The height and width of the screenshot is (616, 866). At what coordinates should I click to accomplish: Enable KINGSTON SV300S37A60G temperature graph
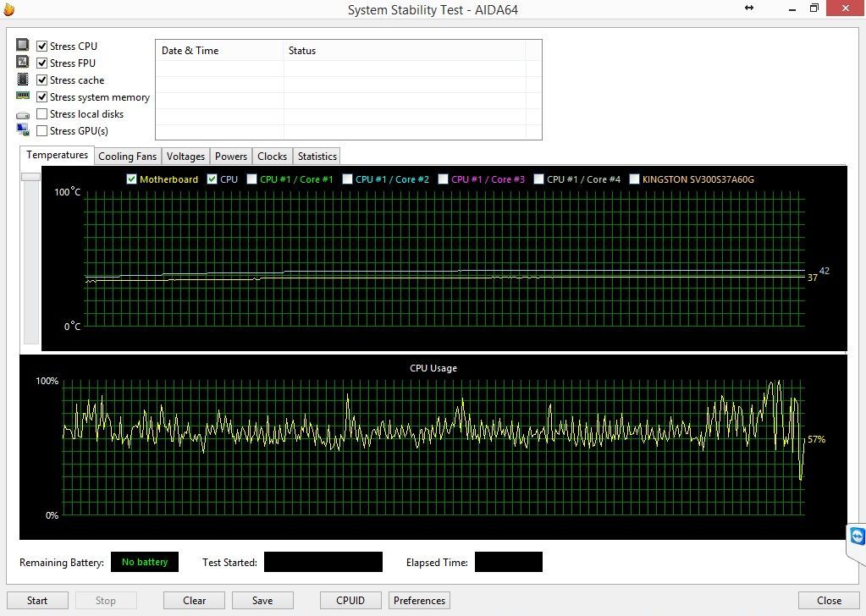tap(635, 179)
